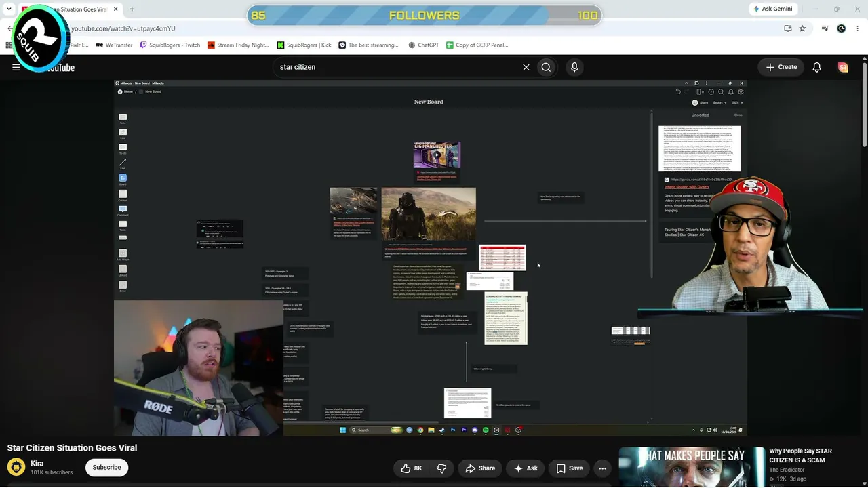Open the ChatGPT bookmark
The image size is (868, 488).
(424, 45)
